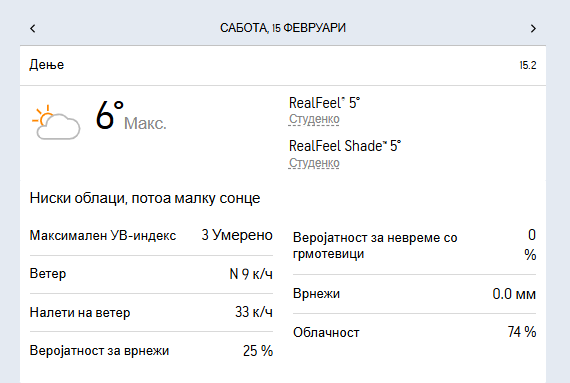The width and height of the screenshot is (570, 383).
Task: Click Ниски облаци, потоа малку сонце description
Action: click(x=145, y=198)
